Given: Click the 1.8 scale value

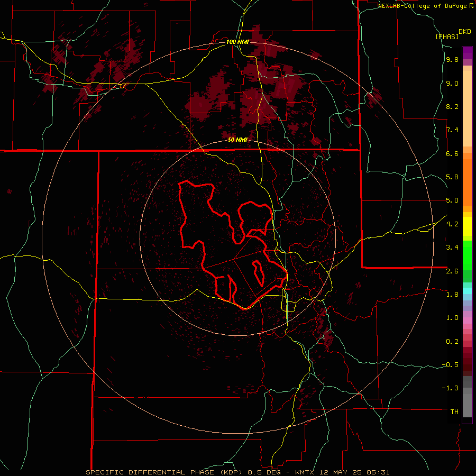Looking at the screenshot, I should (452, 295).
